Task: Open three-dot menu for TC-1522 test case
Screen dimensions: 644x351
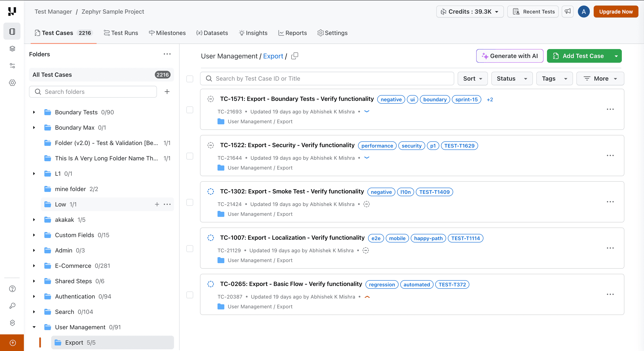Action: (x=610, y=155)
